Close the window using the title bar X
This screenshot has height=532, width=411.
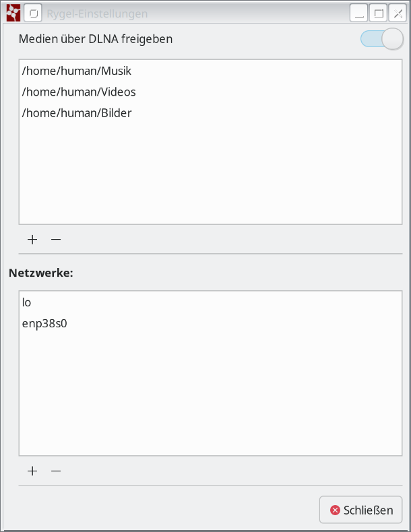point(398,13)
